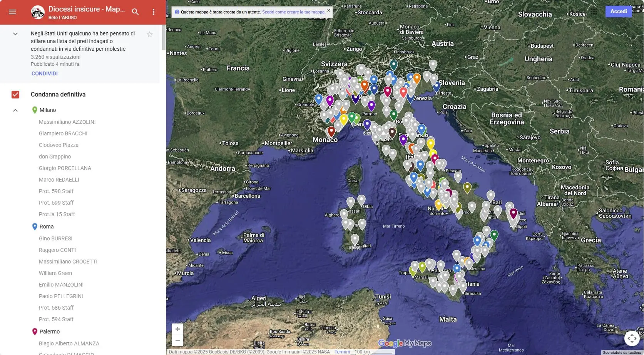Expand the map description chevron
This screenshot has height=355, width=644.
pyautogui.click(x=15, y=34)
